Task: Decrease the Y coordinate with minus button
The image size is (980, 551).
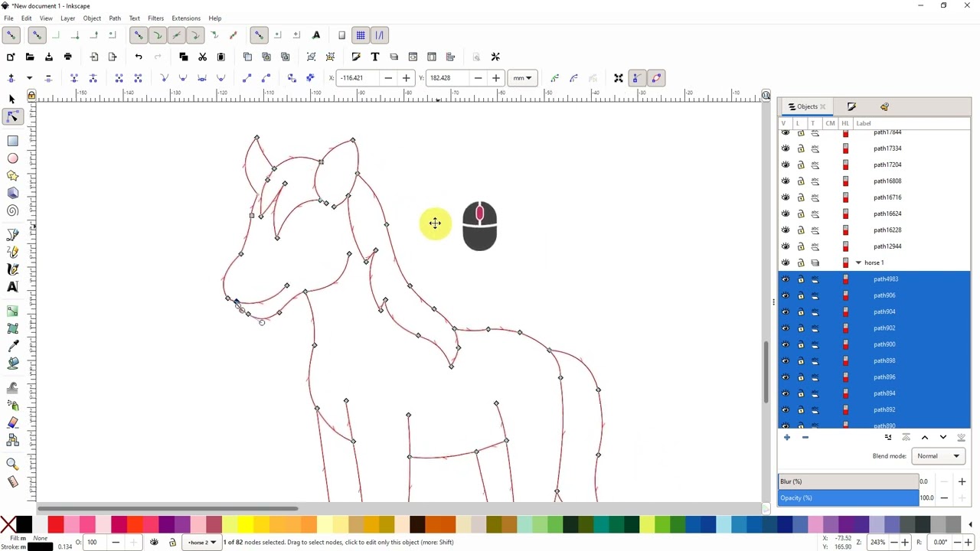Action: tap(478, 78)
